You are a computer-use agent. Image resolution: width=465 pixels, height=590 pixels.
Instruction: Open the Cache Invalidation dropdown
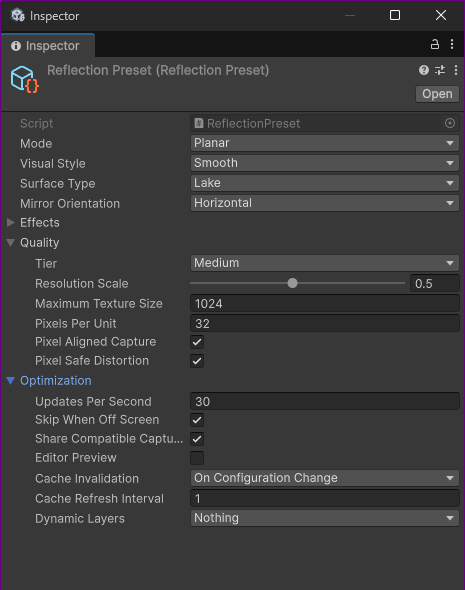(325, 478)
